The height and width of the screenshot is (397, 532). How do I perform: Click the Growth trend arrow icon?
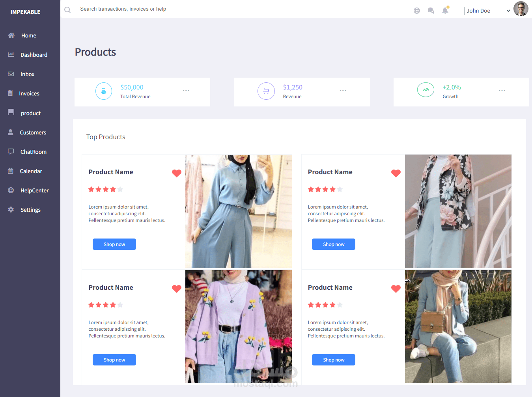(426, 90)
